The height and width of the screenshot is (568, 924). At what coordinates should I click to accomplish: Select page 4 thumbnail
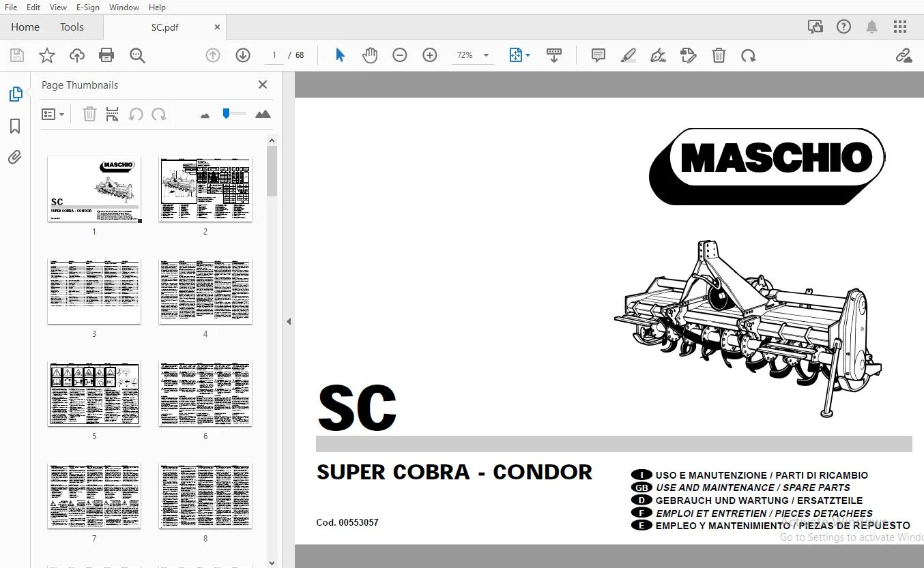[205, 291]
